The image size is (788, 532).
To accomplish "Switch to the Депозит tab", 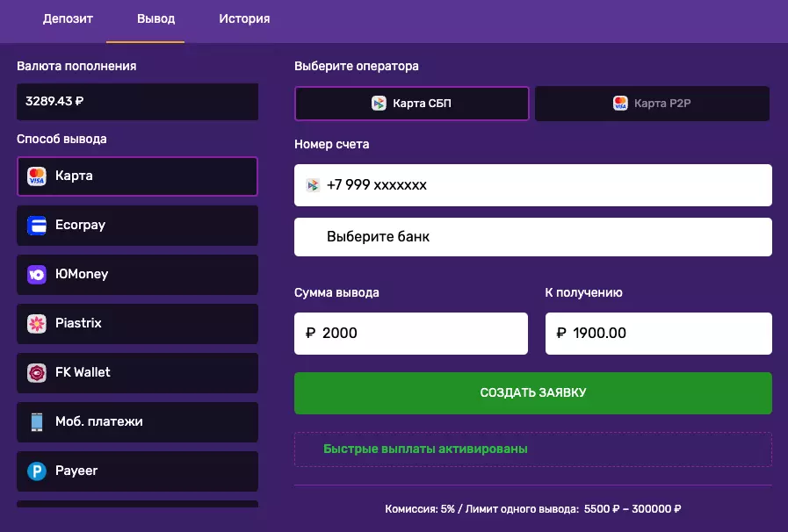I will pos(68,19).
